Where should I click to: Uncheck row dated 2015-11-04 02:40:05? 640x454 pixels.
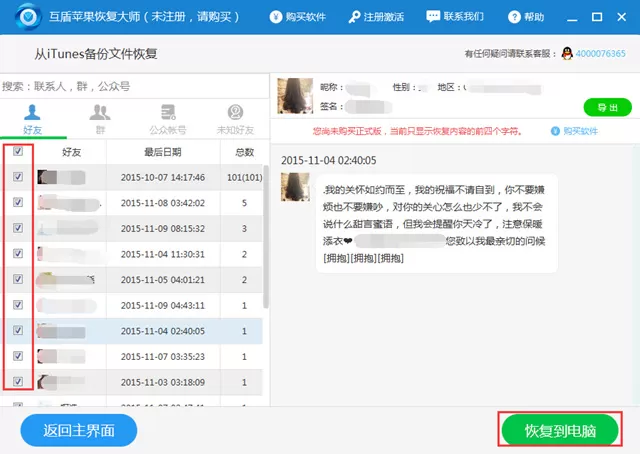18,330
